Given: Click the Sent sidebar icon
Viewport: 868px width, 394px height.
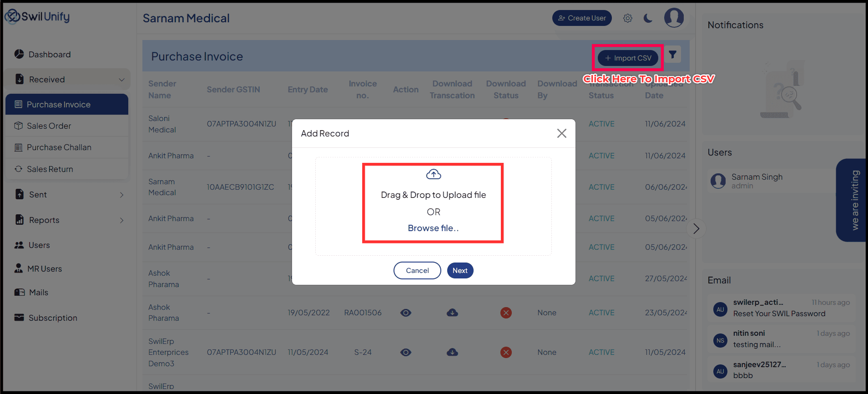Looking at the screenshot, I should pyautogui.click(x=20, y=194).
